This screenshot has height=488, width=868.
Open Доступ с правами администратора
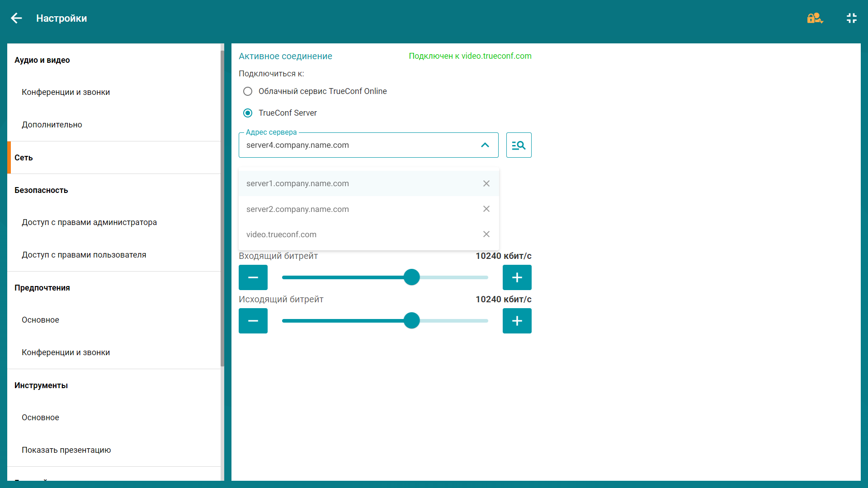tap(114, 222)
